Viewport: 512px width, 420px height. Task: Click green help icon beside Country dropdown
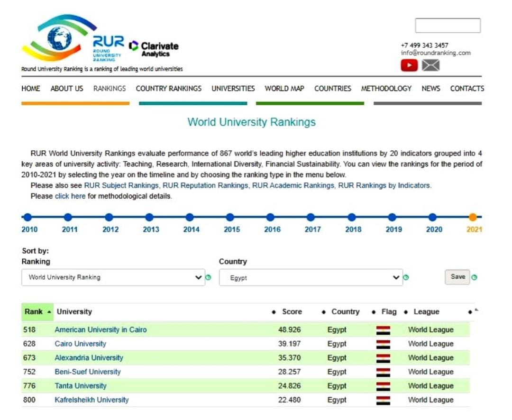(406, 277)
